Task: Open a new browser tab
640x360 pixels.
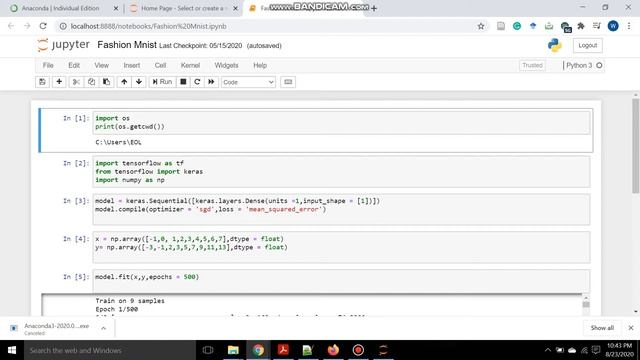Action: click(374, 8)
